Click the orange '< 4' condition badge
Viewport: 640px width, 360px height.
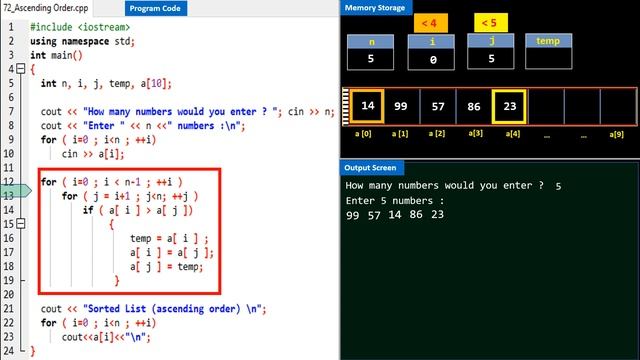[x=430, y=23]
